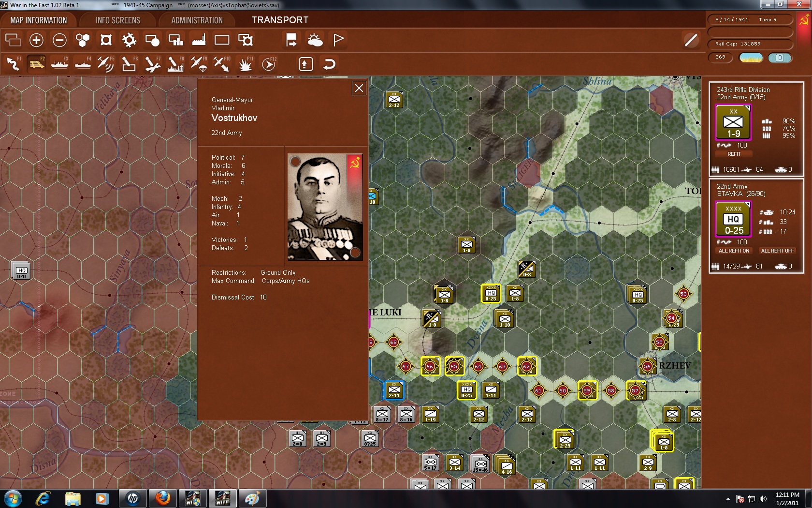Viewport: 812px width, 508px height.
Task: Select Bomb city mode (F8)
Action: click(x=175, y=63)
